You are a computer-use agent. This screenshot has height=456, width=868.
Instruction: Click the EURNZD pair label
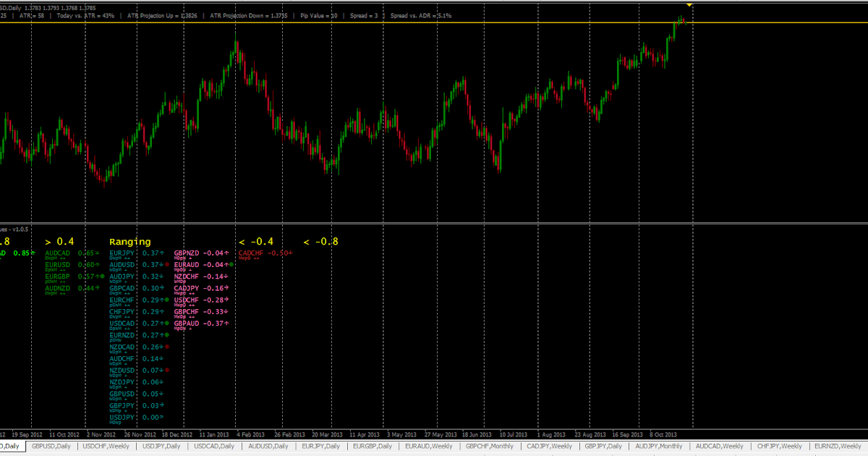[120, 335]
